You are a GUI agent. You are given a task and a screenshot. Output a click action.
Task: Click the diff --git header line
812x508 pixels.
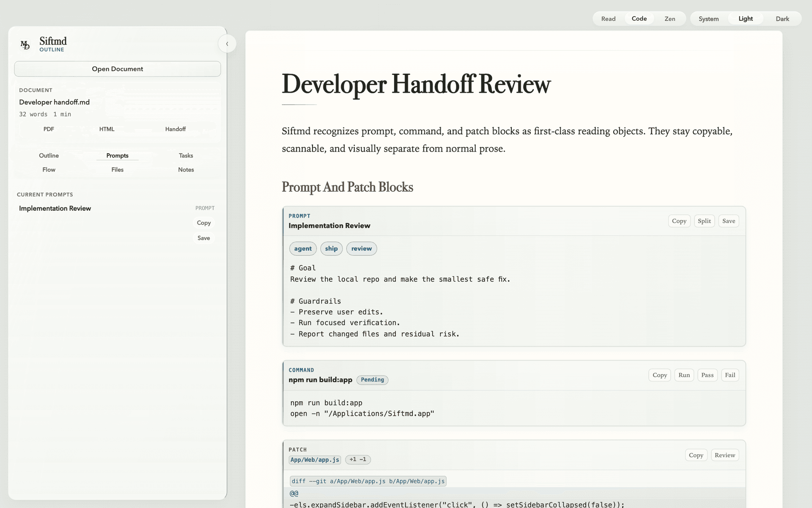click(x=368, y=481)
